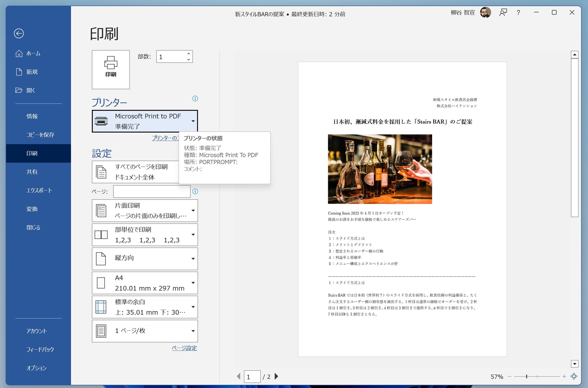Select 新規 in the left sidebar
The width and height of the screenshot is (588, 388).
pyautogui.click(x=32, y=72)
